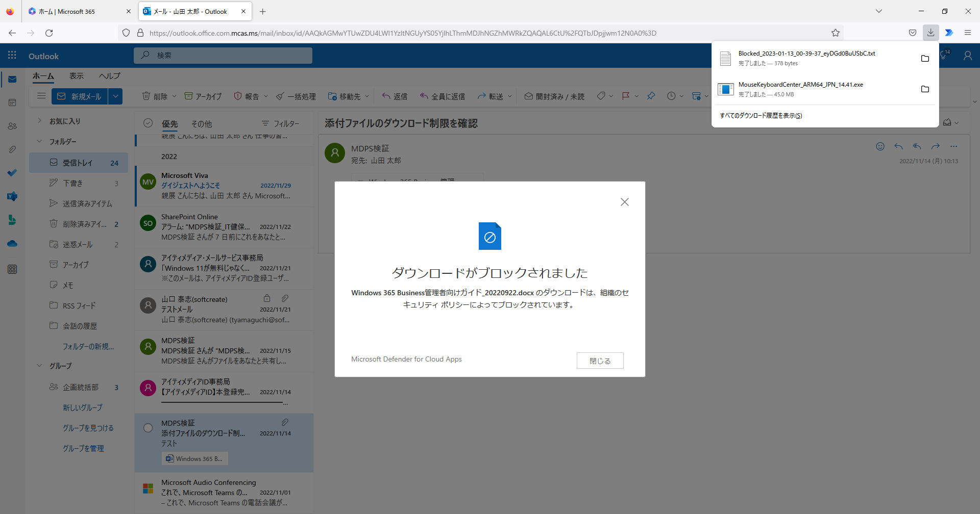Click the 転送 forward toolbar button
The height and width of the screenshot is (514, 980).
[491, 96]
